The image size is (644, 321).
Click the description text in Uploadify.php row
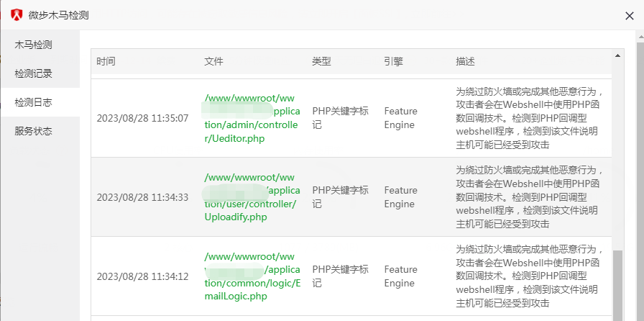[x=530, y=196]
